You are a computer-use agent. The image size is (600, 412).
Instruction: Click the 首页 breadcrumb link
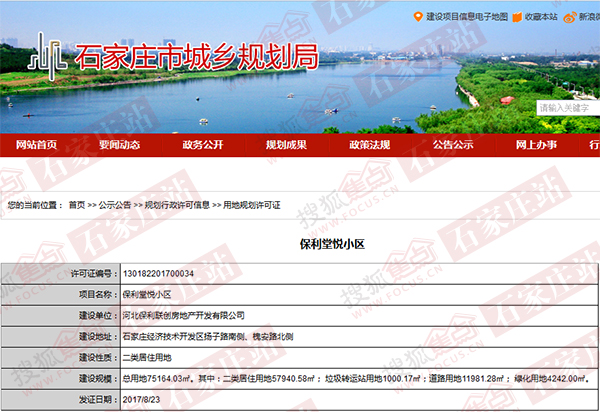point(77,205)
